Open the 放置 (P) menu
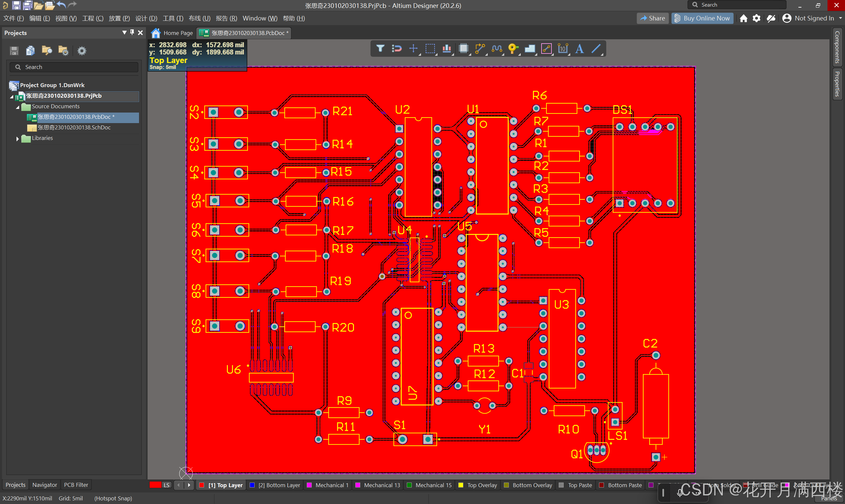This screenshot has width=845, height=504. click(119, 18)
